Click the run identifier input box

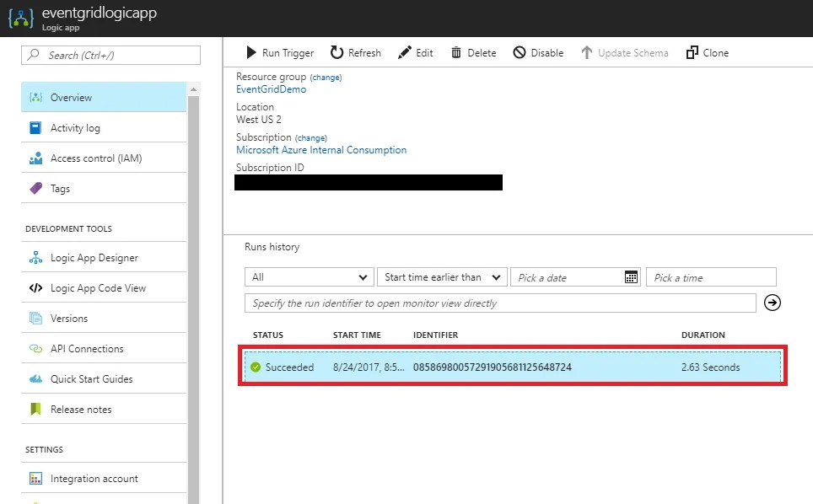(500, 303)
